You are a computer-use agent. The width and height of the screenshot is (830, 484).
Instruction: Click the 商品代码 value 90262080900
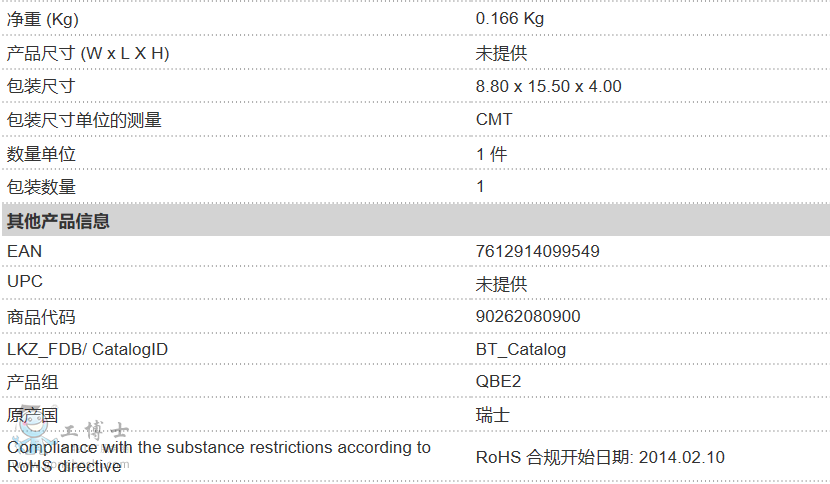[527, 317]
